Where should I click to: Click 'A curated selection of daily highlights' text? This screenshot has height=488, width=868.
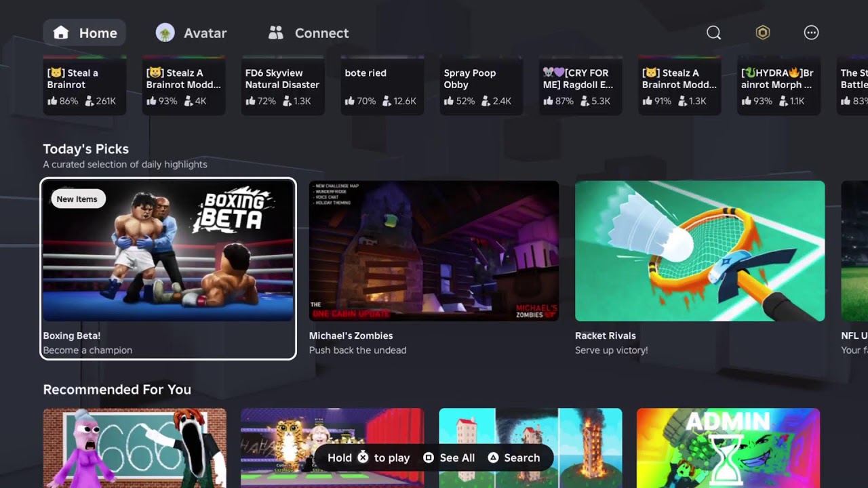pos(125,165)
